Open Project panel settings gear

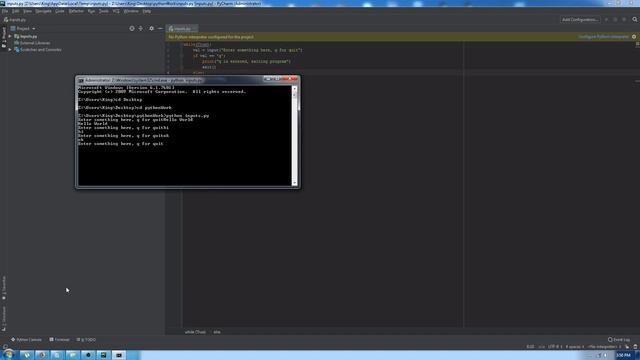(151, 29)
